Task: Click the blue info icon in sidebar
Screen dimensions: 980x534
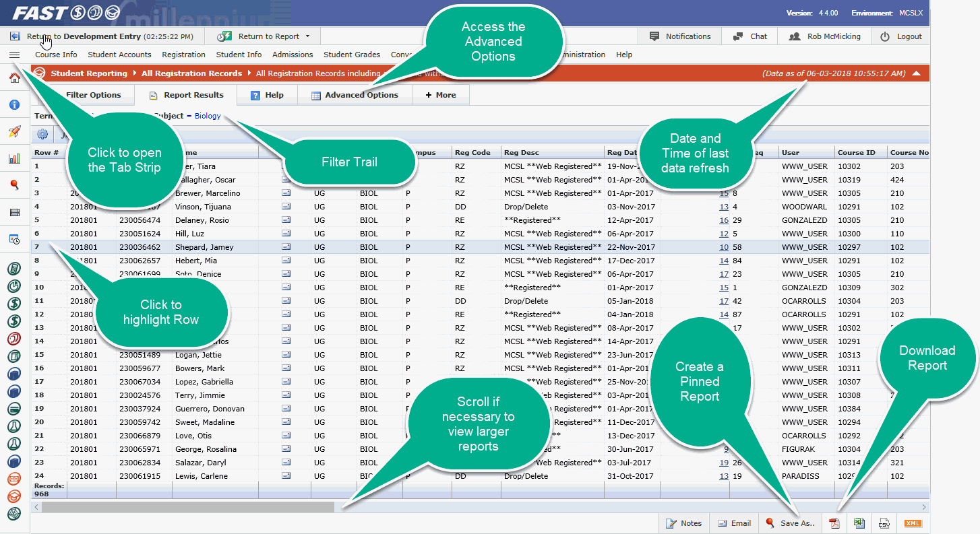Action: coord(14,105)
